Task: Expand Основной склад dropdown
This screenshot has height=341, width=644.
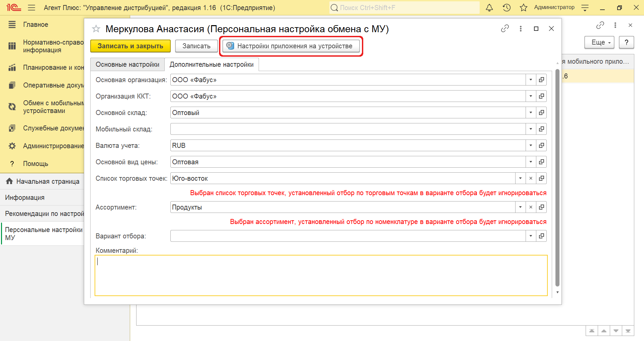Action: click(x=531, y=113)
